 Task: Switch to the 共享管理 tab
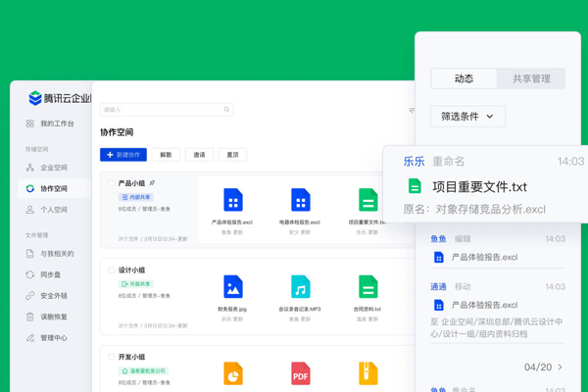pyautogui.click(x=531, y=78)
